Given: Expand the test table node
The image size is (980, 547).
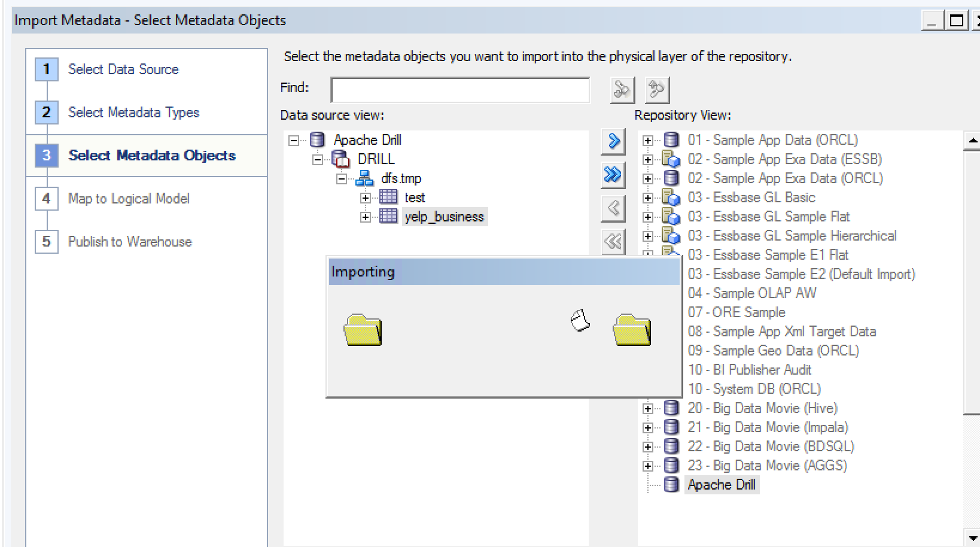Looking at the screenshot, I should pyautogui.click(x=366, y=198).
